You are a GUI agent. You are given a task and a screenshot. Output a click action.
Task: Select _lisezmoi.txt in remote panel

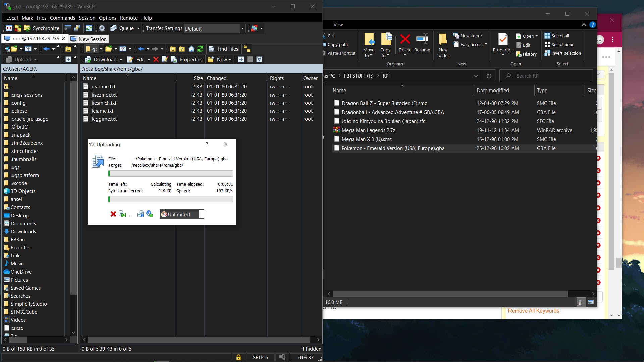point(103,95)
